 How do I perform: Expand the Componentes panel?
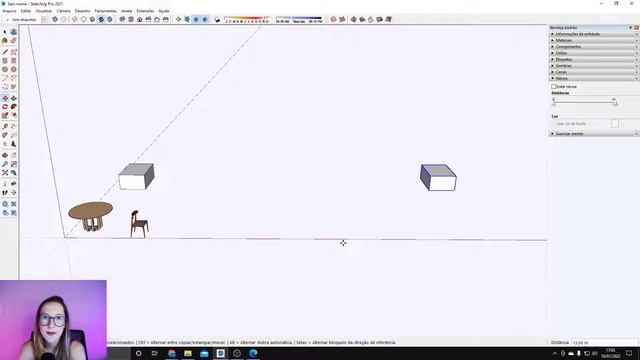[x=594, y=47]
